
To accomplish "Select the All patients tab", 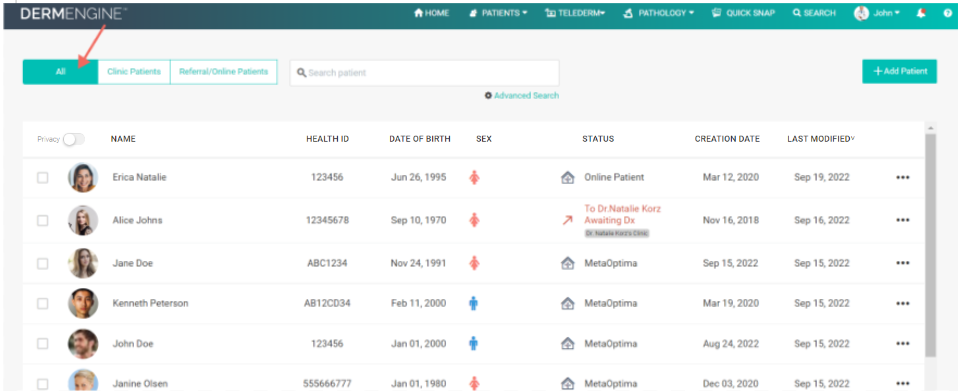I will click(60, 71).
